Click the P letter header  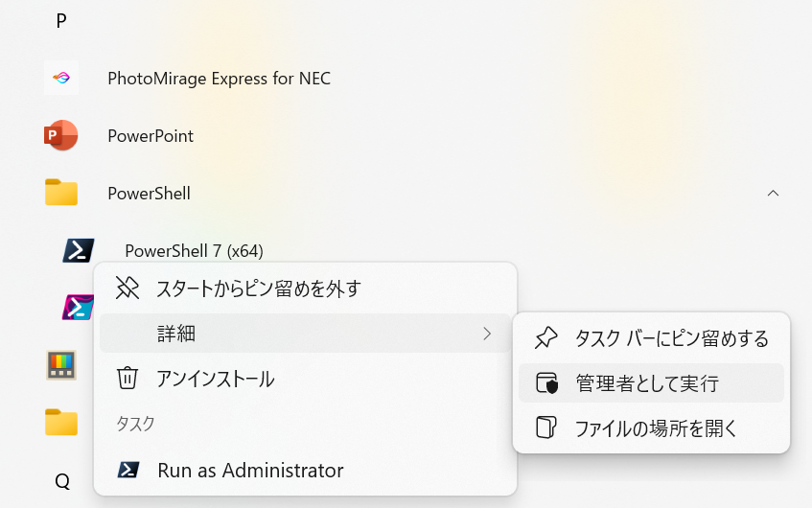point(61,21)
